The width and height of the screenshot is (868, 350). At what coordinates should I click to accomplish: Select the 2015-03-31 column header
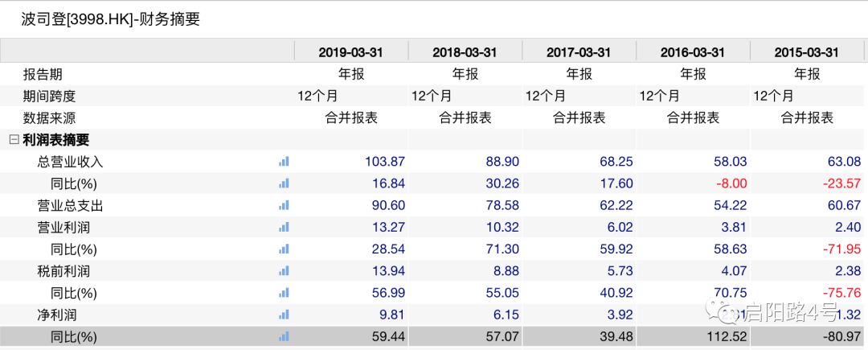pyautogui.click(x=807, y=52)
